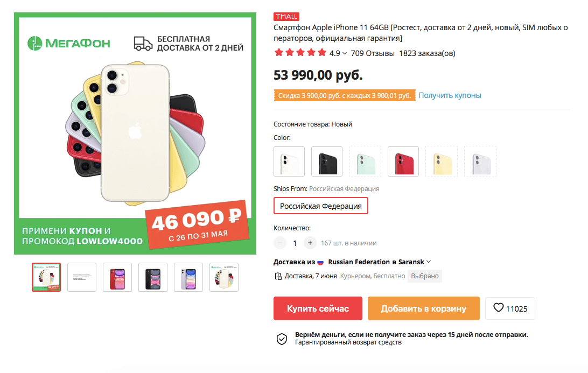Image resolution: width=588 pixels, height=373 pixels.
Task: Select the yellow iPhone color swatch
Action: (x=441, y=161)
